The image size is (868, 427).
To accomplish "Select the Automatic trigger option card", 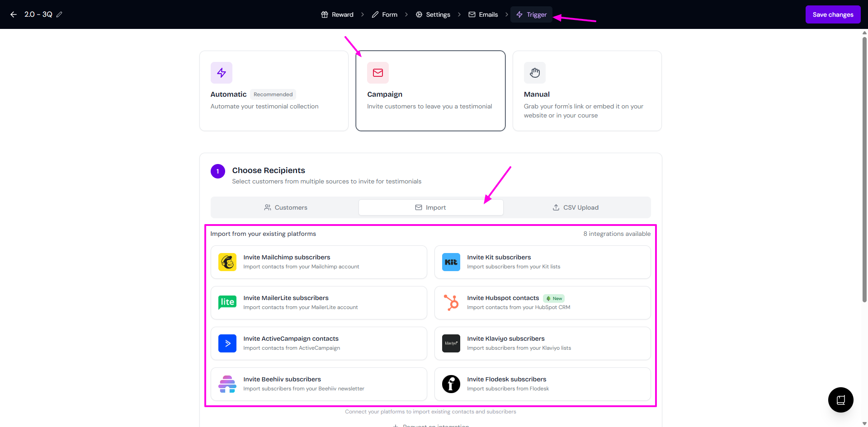I will pyautogui.click(x=274, y=91).
